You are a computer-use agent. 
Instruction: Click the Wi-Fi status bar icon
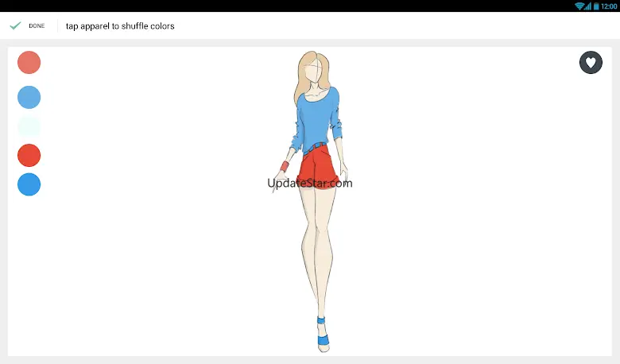click(579, 6)
